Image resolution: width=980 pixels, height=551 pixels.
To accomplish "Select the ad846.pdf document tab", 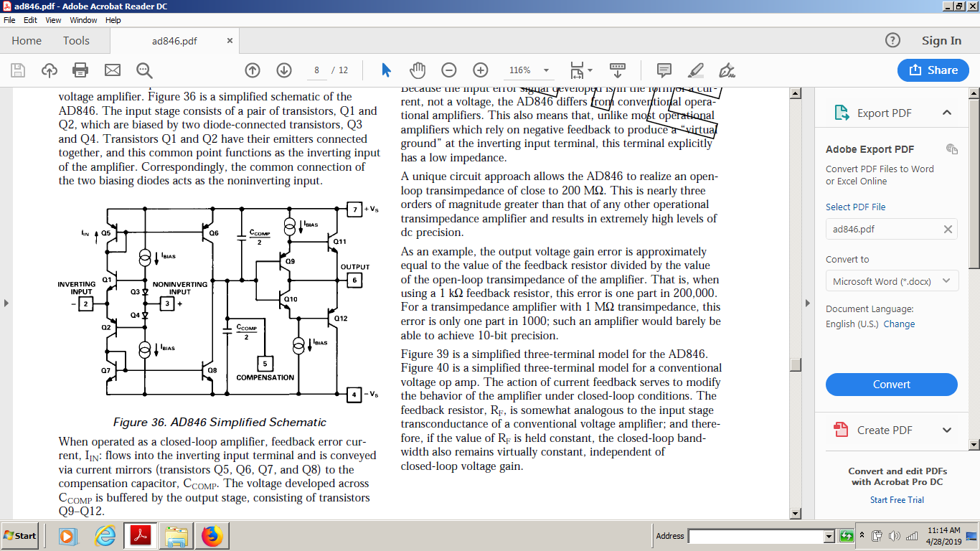I will pos(174,41).
